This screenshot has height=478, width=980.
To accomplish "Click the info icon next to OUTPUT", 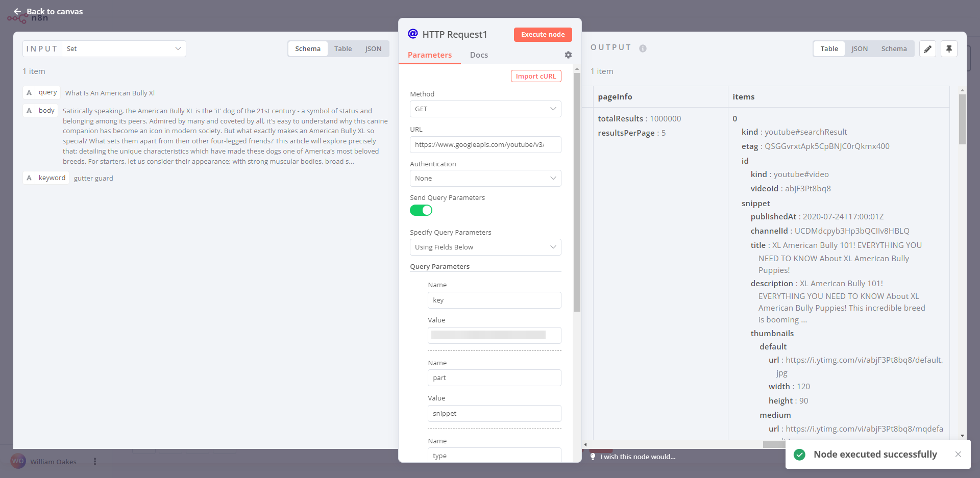I will pos(642,48).
